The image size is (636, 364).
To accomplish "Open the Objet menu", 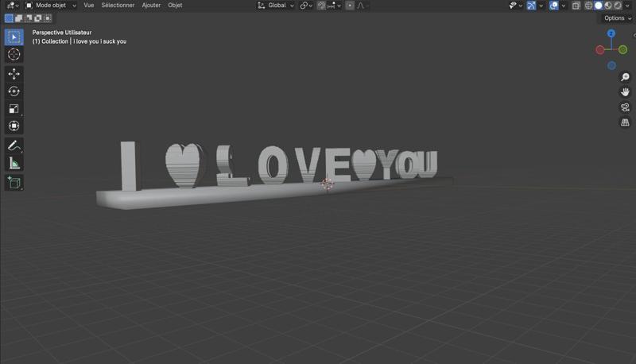I will pos(175,6).
